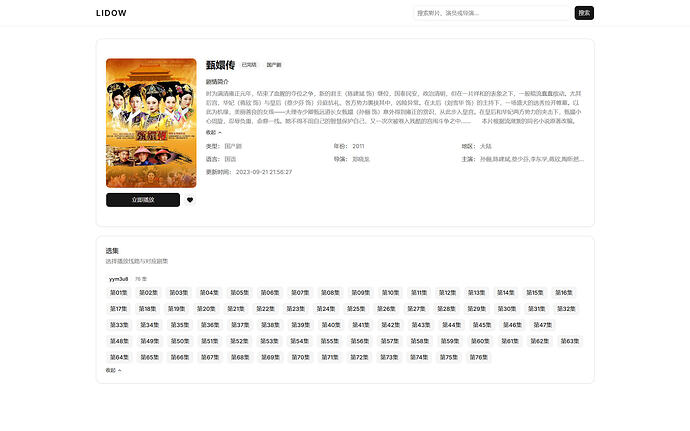Select episode 第37集

click(240, 325)
